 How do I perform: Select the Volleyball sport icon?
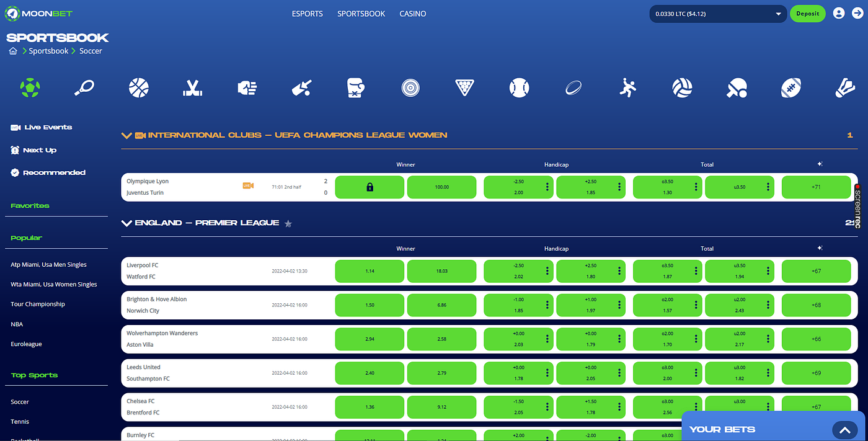682,87
